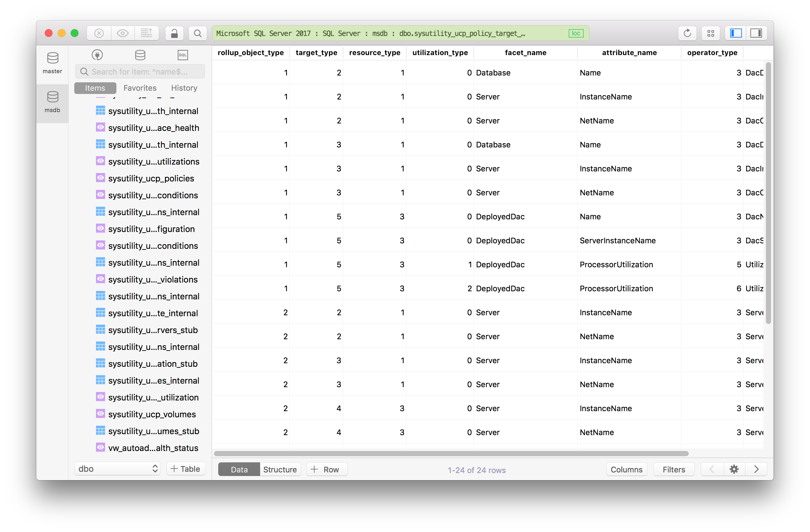
Task: Click the Filters button
Action: (673, 470)
